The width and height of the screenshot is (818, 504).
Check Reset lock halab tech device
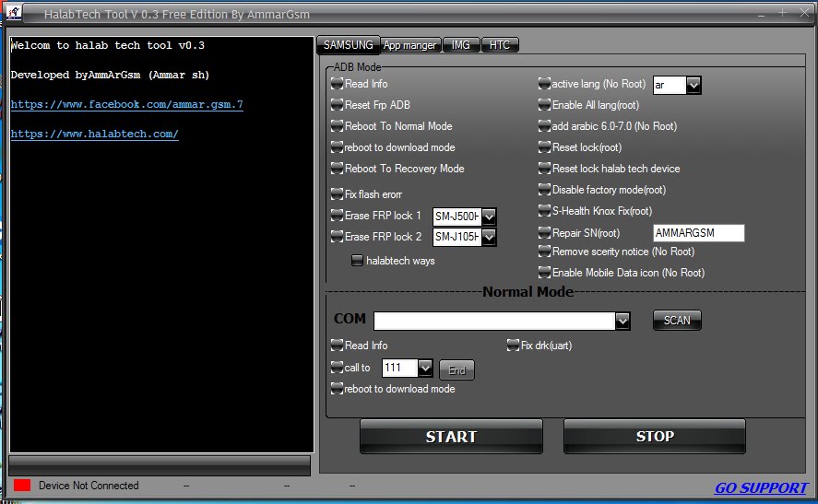tap(545, 169)
